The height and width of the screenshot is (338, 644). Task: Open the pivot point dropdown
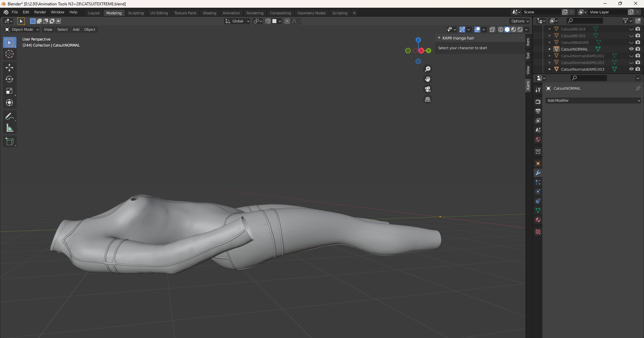coord(258,21)
